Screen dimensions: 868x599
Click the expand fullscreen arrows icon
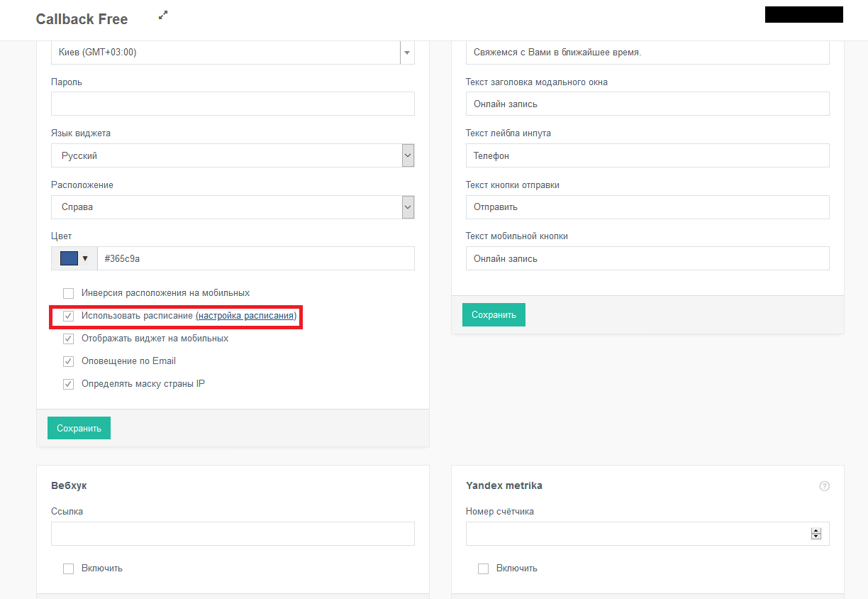pos(163,15)
